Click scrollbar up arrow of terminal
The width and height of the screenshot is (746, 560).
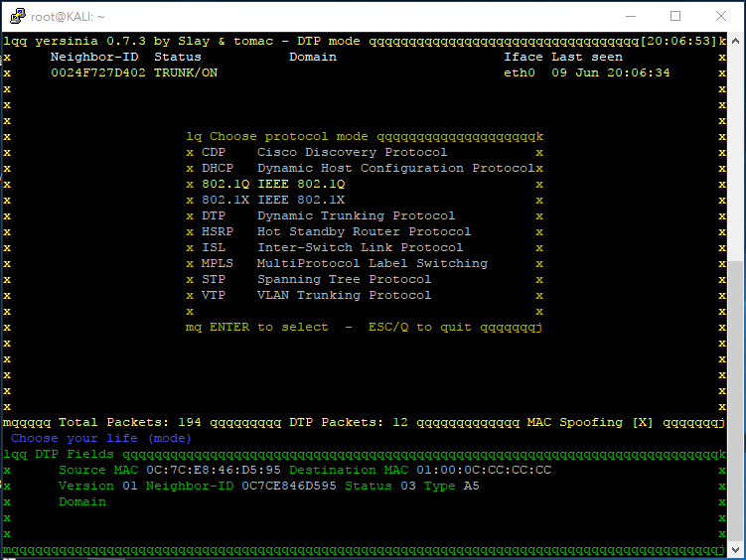(x=735, y=42)
